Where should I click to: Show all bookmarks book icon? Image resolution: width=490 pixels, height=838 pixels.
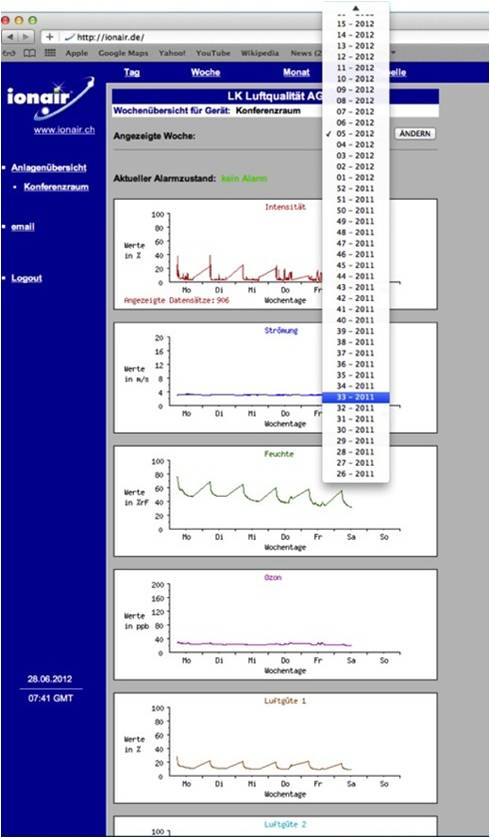click(x=30, y=53)
